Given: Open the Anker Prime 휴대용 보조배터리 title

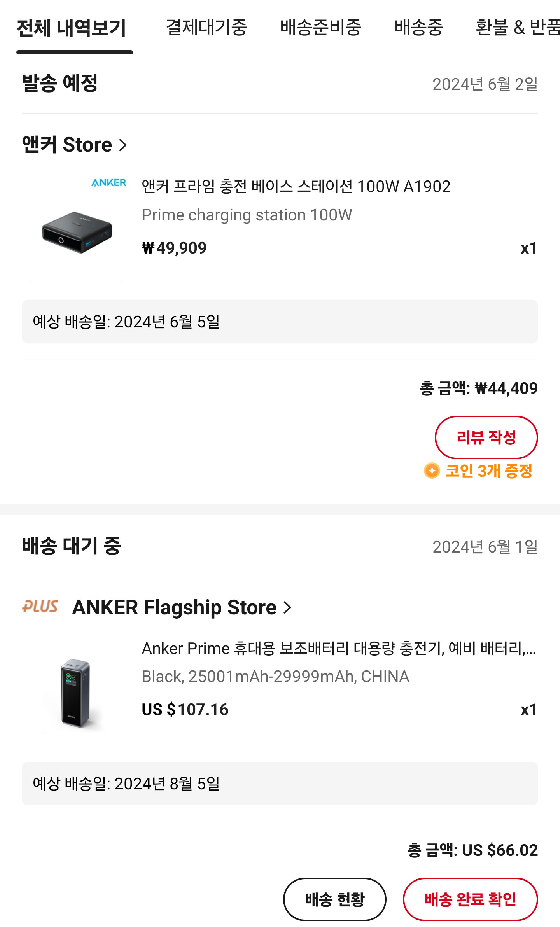Looking at the screenshot, I should pyautogui.click(x=339, y=648).
